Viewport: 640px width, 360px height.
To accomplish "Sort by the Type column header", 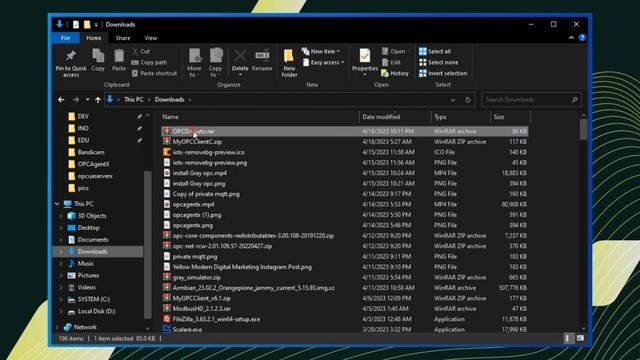I will pyautogui.click(x=460, y=117).
